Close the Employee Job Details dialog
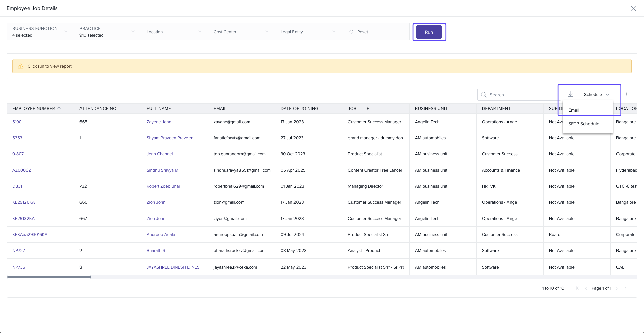 (633, 8)
